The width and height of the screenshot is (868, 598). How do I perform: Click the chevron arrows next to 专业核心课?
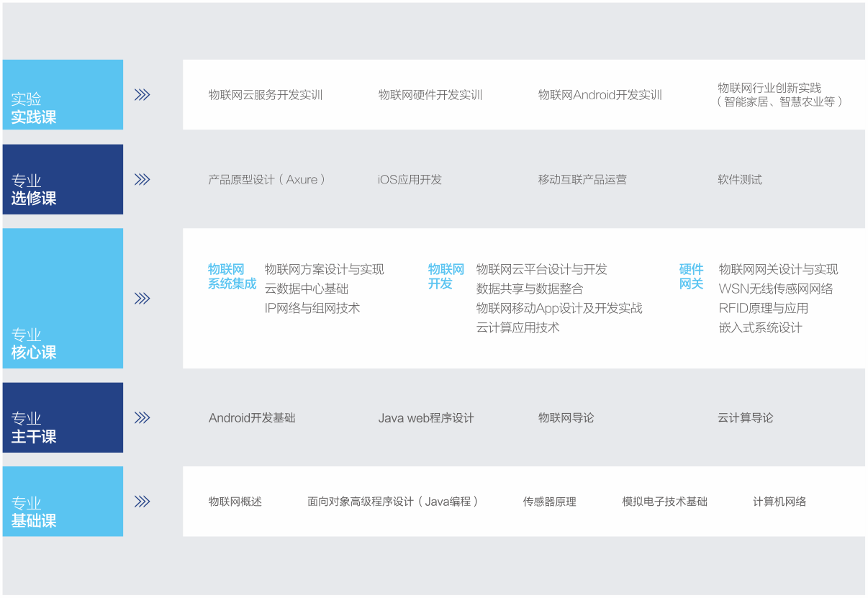click(142, 299)
